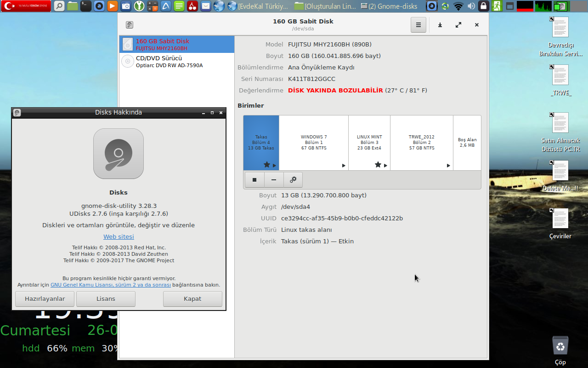Launch the calculator from the panel
Image resolution: width=588 pixels, height=368 pixels.
[x=152, y=6]
